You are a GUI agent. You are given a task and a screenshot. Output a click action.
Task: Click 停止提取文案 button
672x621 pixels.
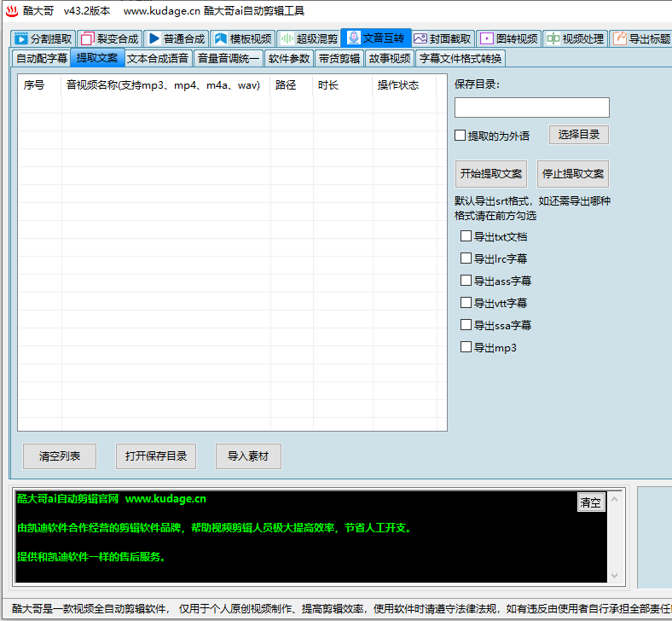click(573, 174)
